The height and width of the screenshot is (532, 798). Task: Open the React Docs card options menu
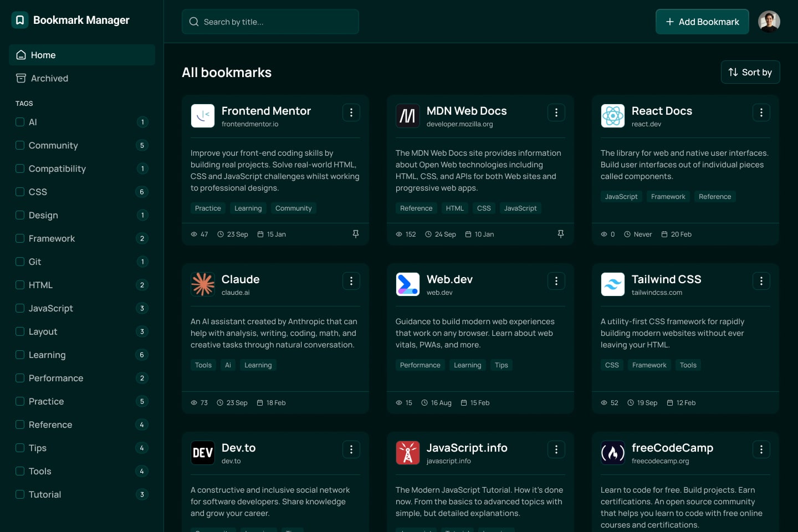pyautogui.click(x=761, y=112)
